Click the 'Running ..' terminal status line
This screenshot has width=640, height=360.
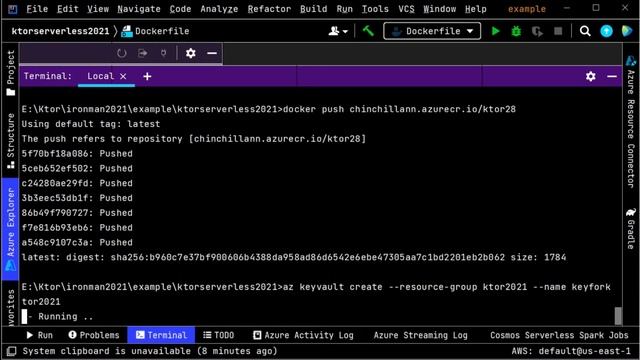61,316
